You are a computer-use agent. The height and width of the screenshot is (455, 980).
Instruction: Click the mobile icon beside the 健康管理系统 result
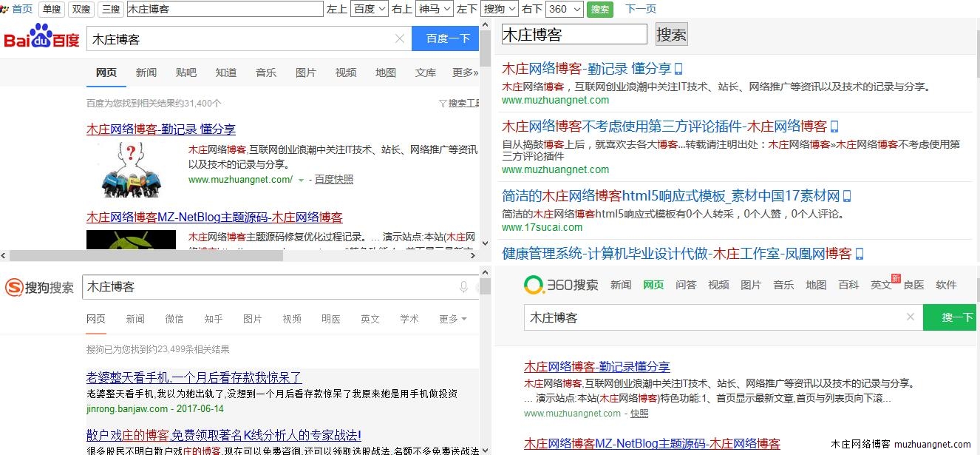tap(860, 254)
